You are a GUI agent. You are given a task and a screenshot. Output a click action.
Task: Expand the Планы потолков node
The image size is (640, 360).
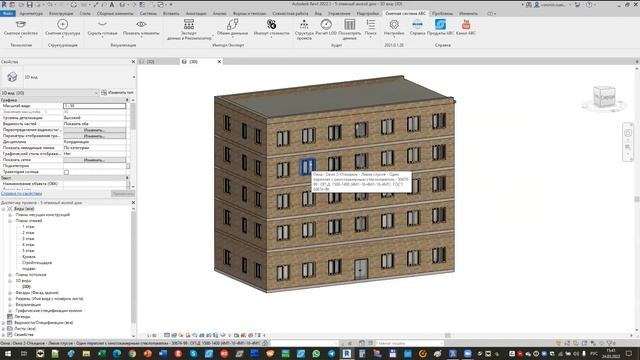coord(10,275)
